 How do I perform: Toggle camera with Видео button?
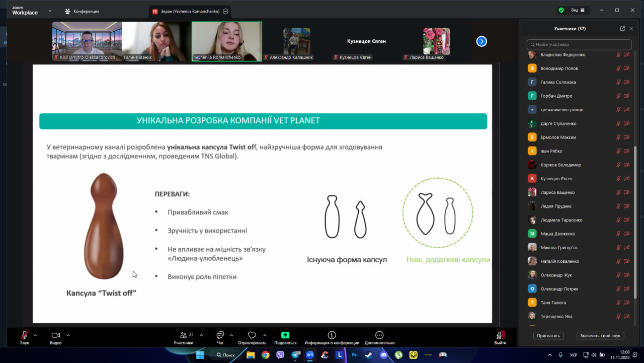point(55,335)
